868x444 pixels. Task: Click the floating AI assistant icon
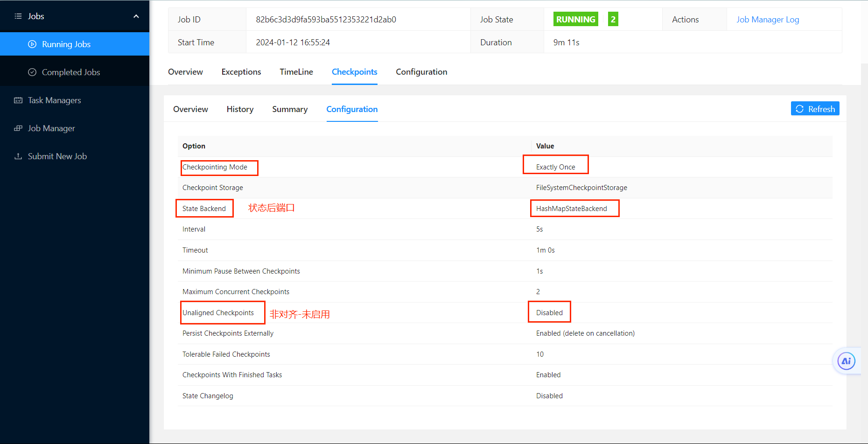tap(846, 361)
